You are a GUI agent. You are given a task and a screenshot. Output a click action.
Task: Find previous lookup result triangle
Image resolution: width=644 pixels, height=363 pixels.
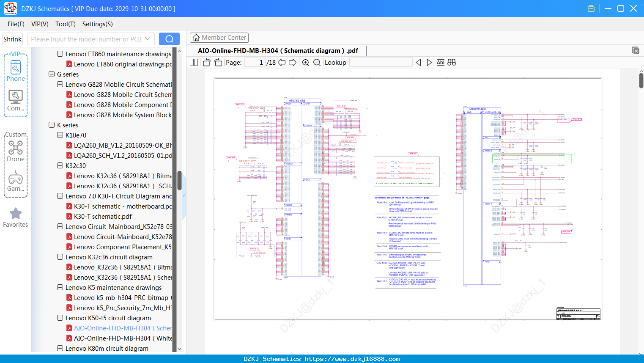[x=418, y=62]
